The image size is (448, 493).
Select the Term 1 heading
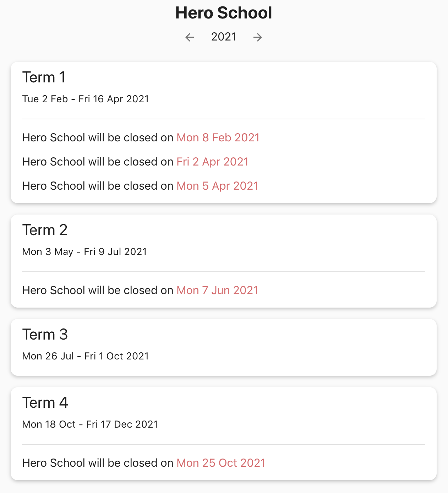click(x=44, y=77)
